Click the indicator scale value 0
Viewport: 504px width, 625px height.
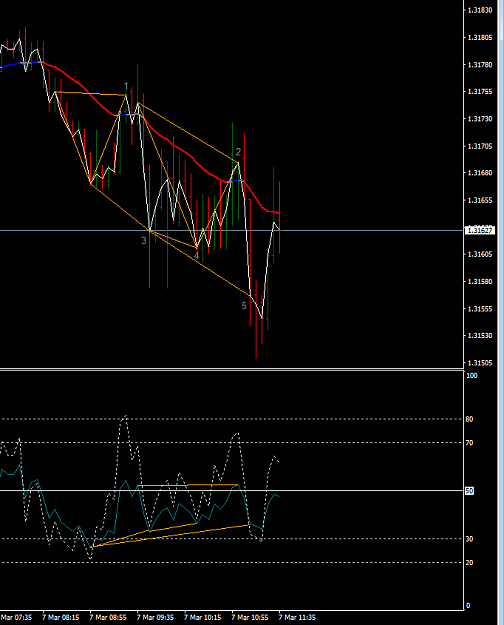[468, 606]
